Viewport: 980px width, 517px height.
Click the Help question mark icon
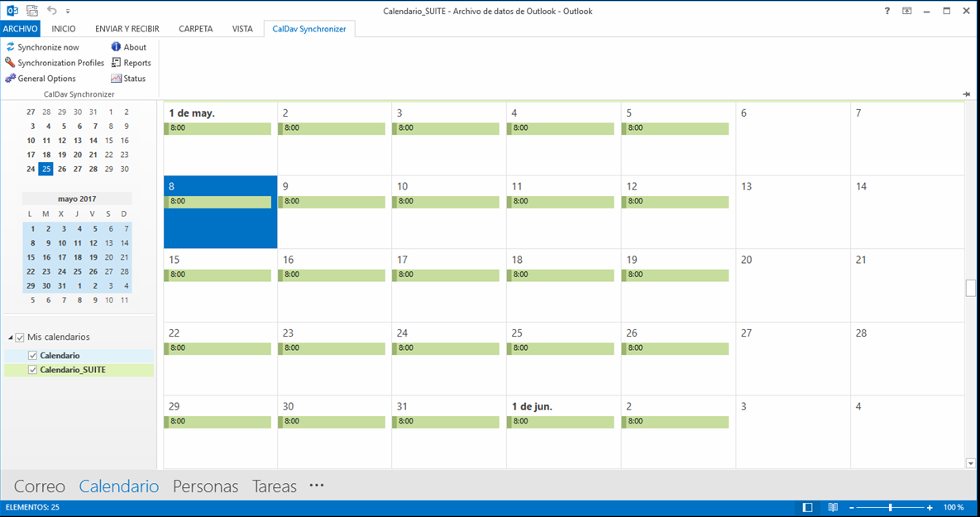(x=887, y=11)
